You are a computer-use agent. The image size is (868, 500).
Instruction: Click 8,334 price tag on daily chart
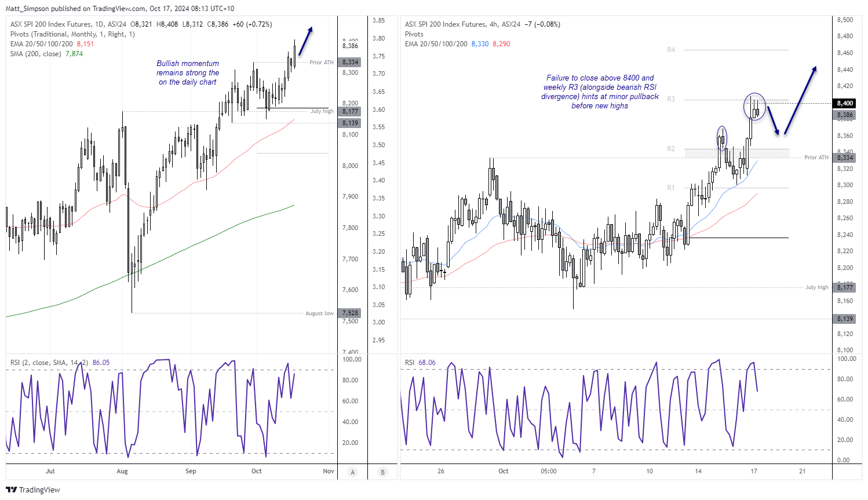point(350,62)
